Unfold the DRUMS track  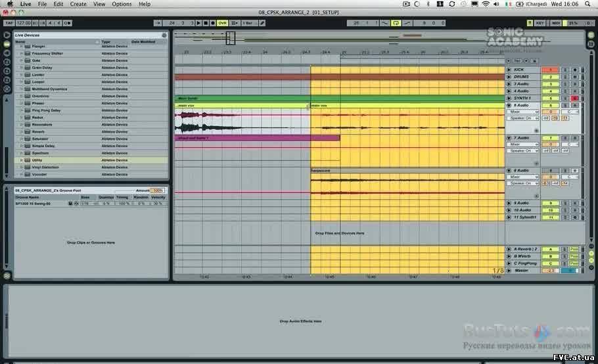(x=509, y=77)
